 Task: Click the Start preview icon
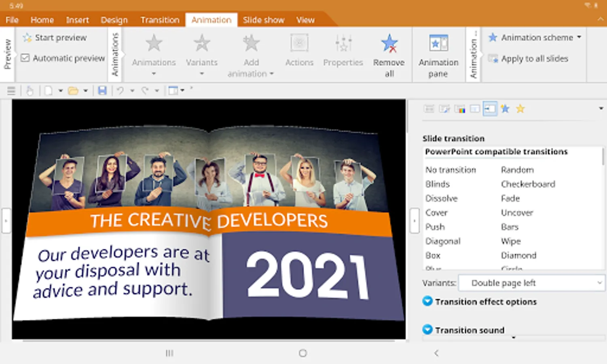(27, 38)
